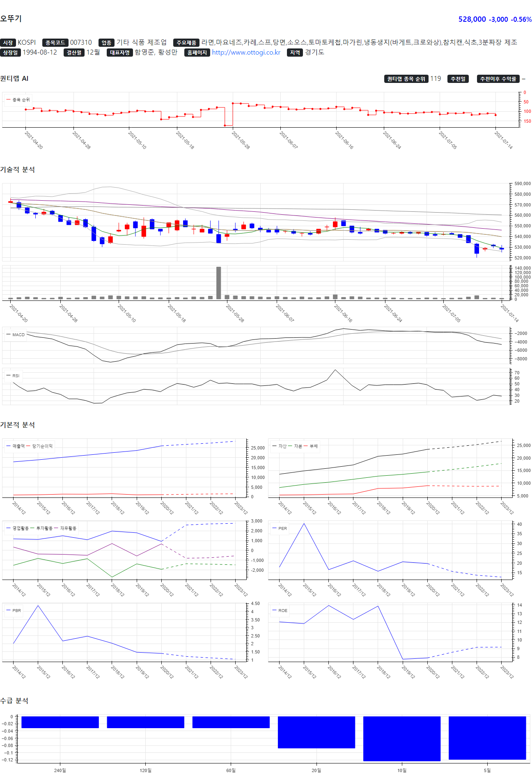Select the 528,000 current price
Screen dimensions: 532x777
coord(472,19)
